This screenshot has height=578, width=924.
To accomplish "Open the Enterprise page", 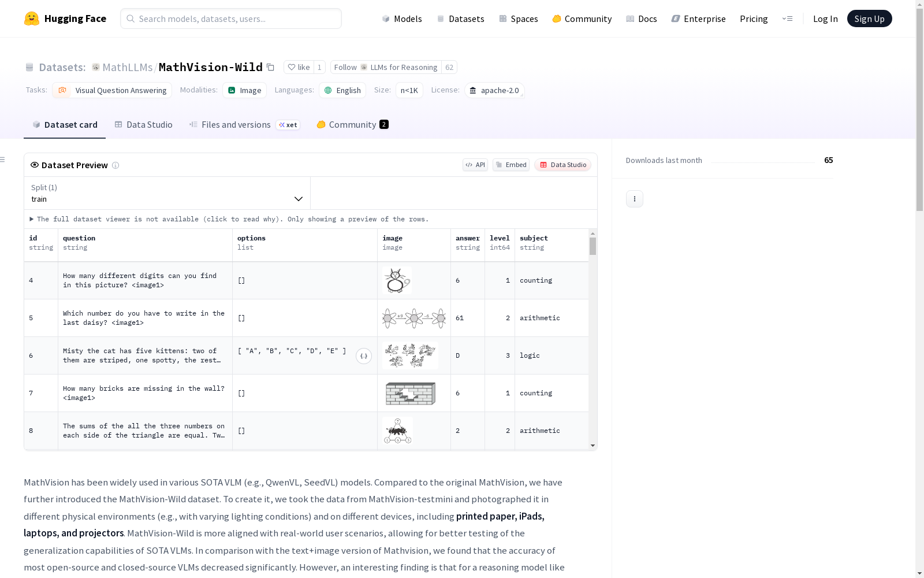I will tap(699, 18).
